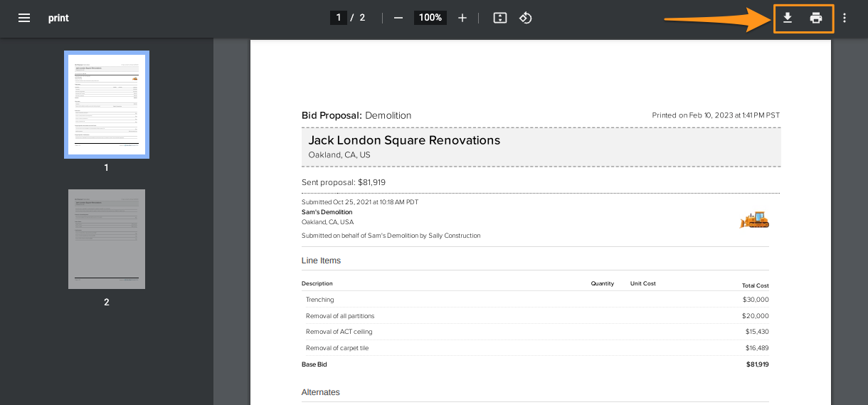Select page 2 thumbnail
The height and width of the screenshot is (405, 868).
point(107,239)
